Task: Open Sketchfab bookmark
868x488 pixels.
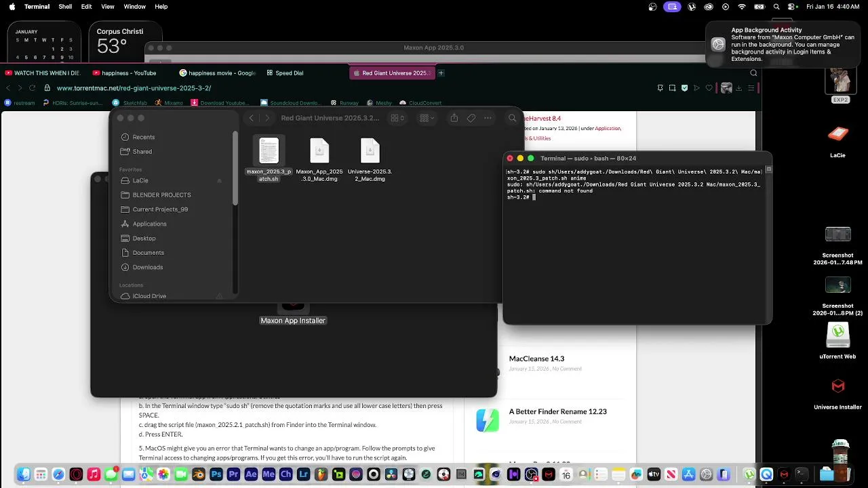Action: click(x=130, y=103)
